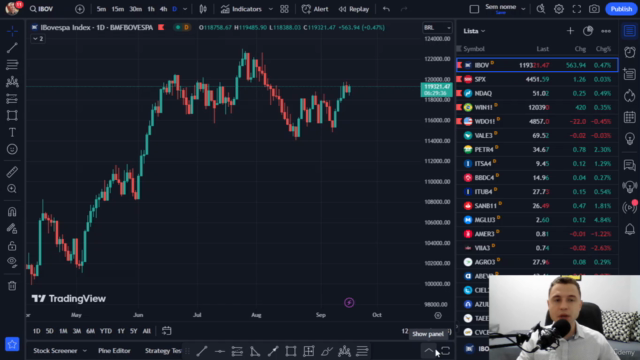This screenshot has width=640, height=360.
Task: Select the Zoom In tool
Action: (x=12, y=189)
